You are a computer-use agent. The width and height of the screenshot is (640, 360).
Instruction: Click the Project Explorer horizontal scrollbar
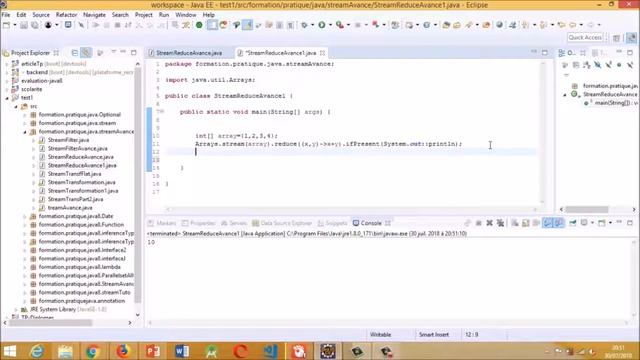(51, 322)
